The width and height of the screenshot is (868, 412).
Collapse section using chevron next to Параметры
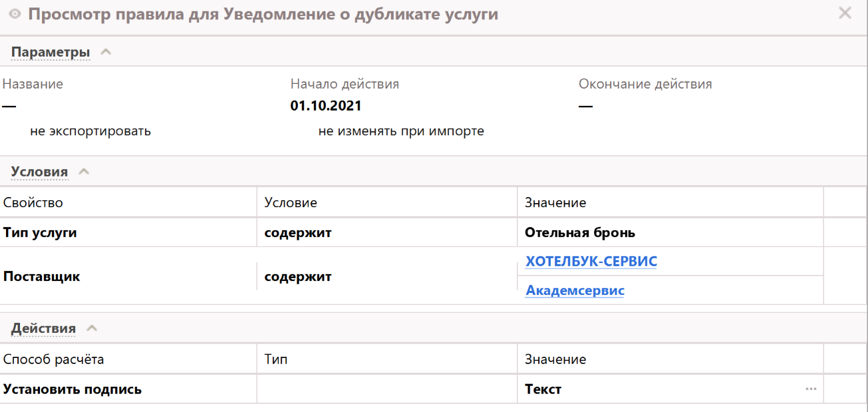coord(105,53)
